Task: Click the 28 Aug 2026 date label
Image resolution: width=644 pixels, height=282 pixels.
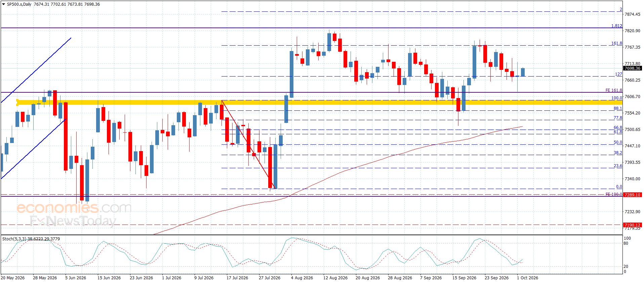Action: (400, 278)
